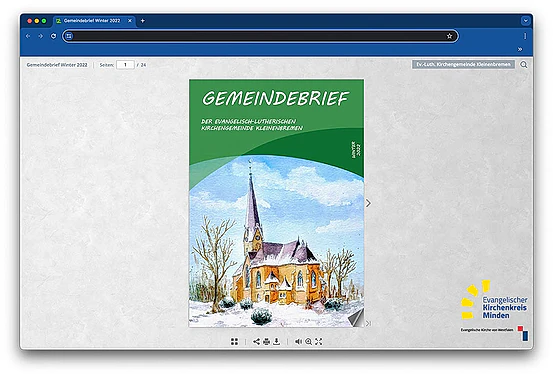Jump to last page arrow icon
This screenshot has height=376, width=553.
[368, 323]
